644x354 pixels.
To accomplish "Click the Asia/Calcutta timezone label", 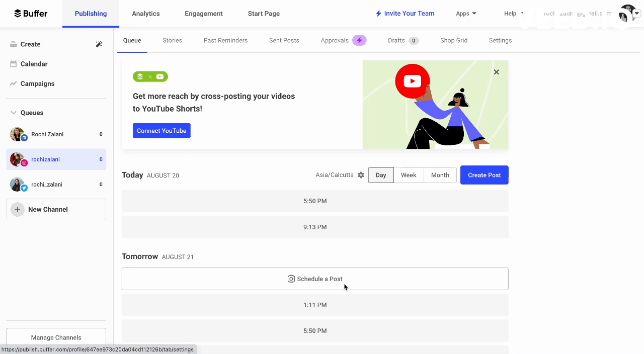I will pyautogui.click(x=335, y=175).
